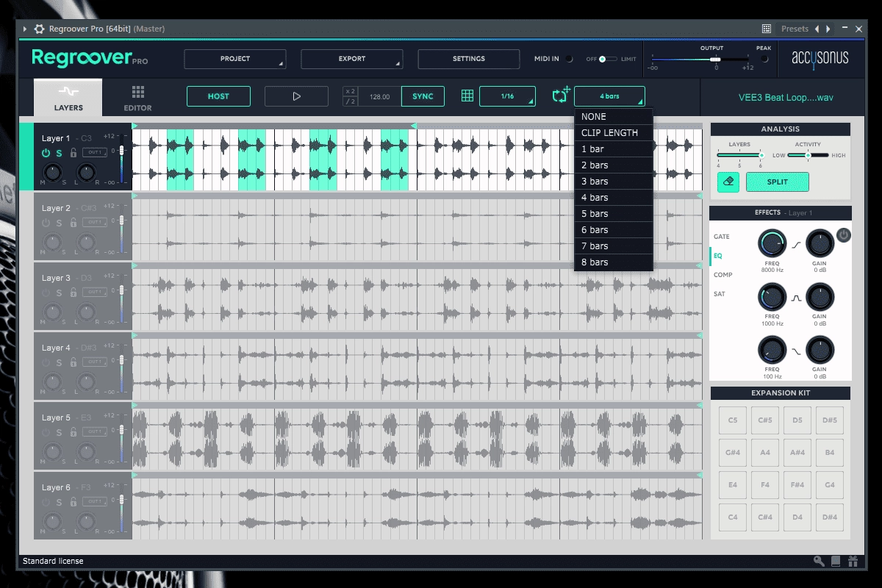882x588 pixels.
Task: Click the preset grid icon beside Presets
Action: pyautogui.click(x=767, y=29)
